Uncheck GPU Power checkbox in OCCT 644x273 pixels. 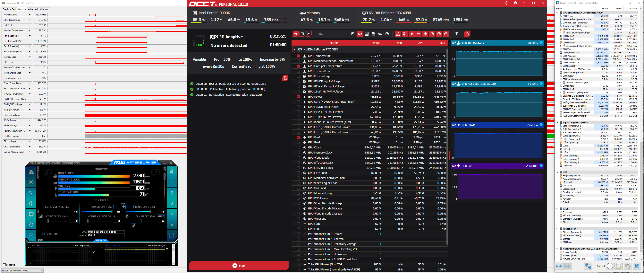298,97
